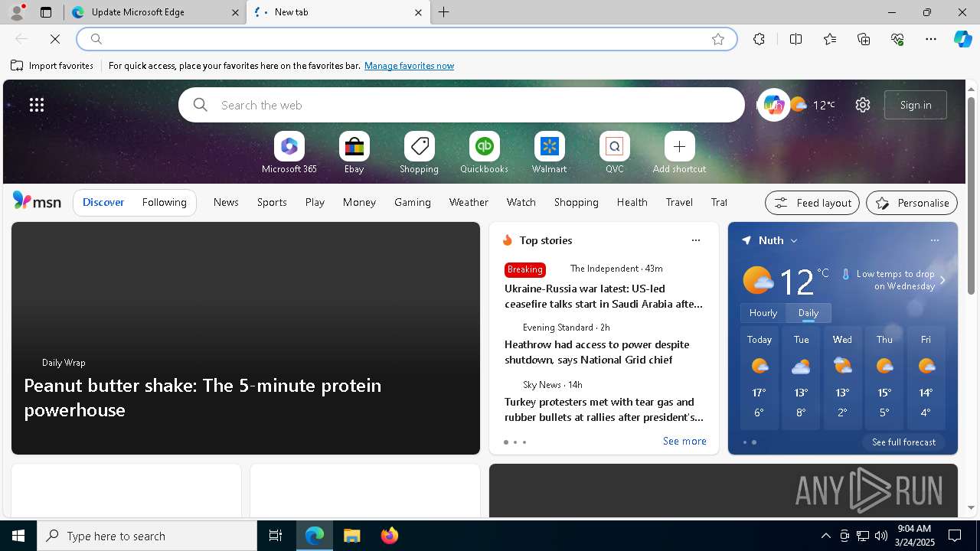Screen dimensions: 980x551
Task: Add this page to favorites star
Action: [x=718, y=39]
